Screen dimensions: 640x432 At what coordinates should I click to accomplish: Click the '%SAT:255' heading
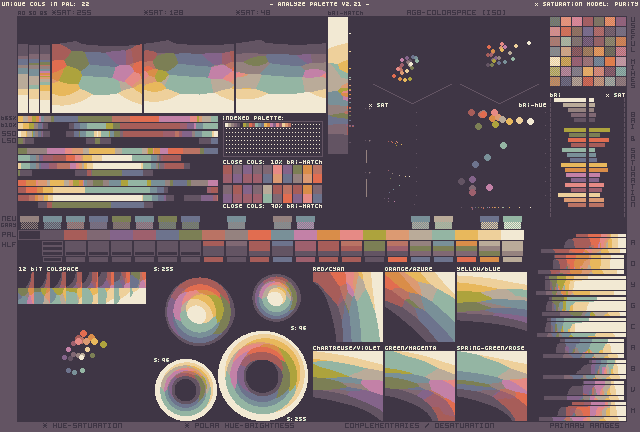[71, 13]
